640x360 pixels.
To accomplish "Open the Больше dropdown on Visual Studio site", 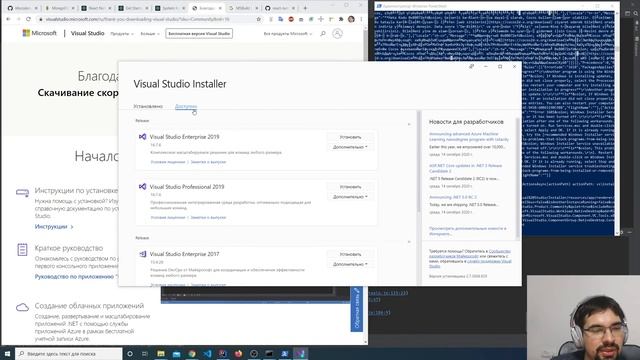I will [x=149, y=33].
